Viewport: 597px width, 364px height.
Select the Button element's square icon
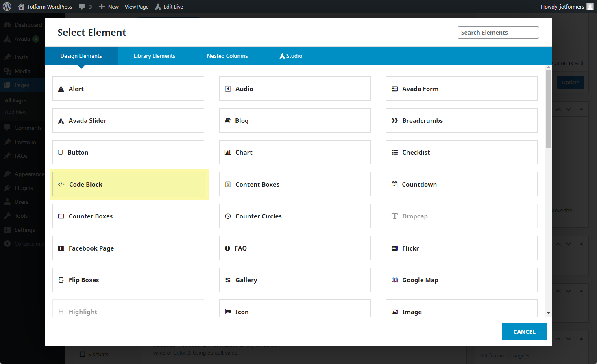point(61,152)
